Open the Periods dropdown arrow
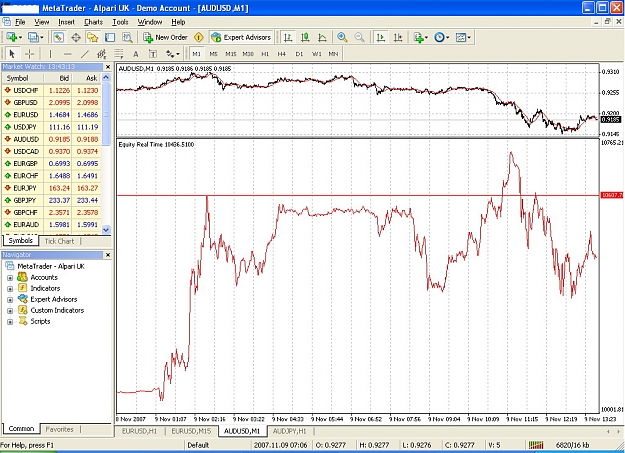Image resolution: width=625 pixels, height=453 pixels. [x=448, y=37]
